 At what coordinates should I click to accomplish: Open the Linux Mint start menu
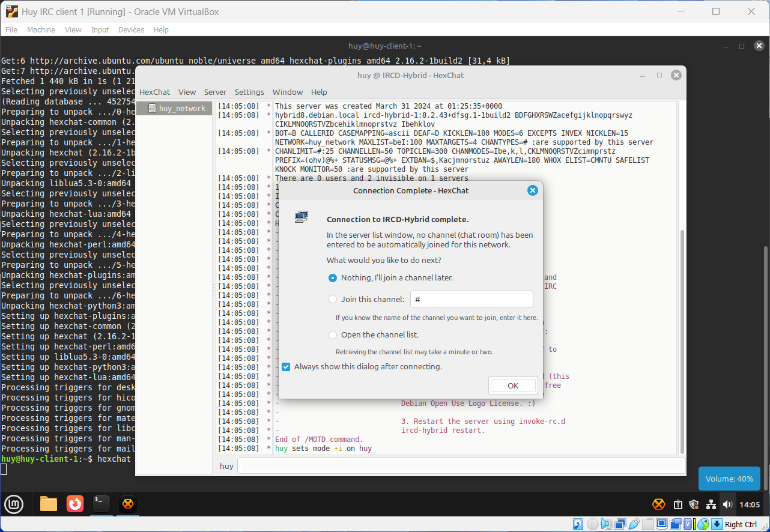(x=14, y=504)
